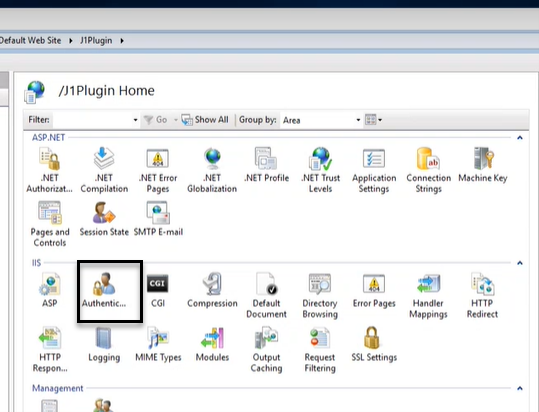Open the Group by Area dropdown

click(x=321, y=120)
